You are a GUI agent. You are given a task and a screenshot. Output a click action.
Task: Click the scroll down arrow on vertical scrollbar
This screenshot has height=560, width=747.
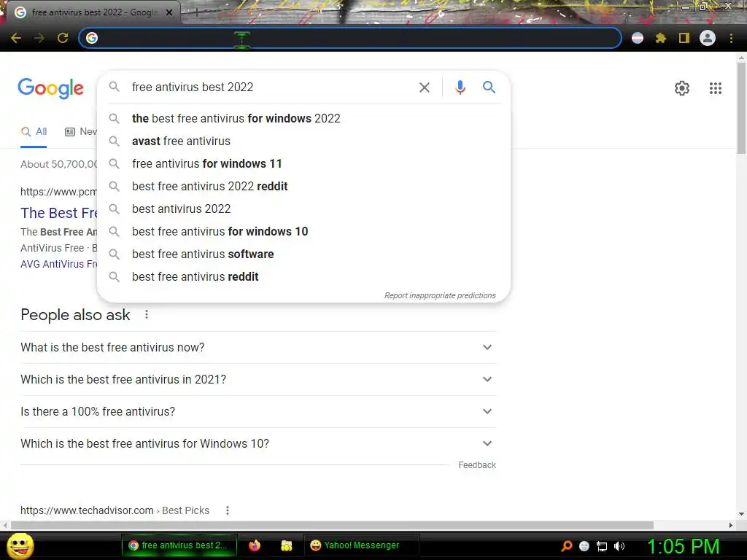point(741,514)
